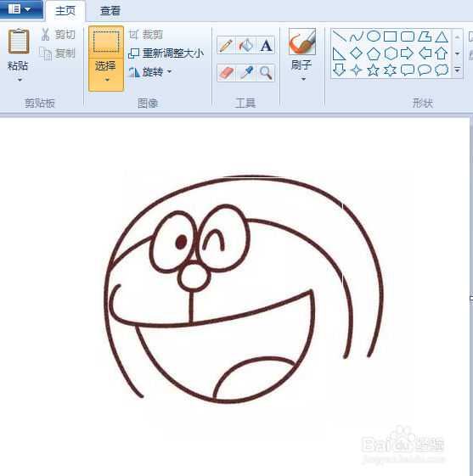
Task: Click 裁剪 crop button
Action: point(145,35)
